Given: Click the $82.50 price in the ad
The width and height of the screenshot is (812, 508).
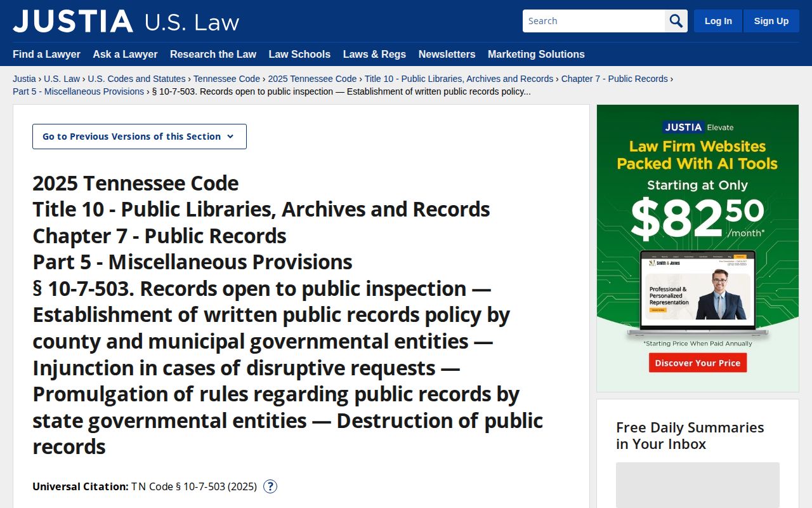Looking at the screenshot, I should 698,218.
